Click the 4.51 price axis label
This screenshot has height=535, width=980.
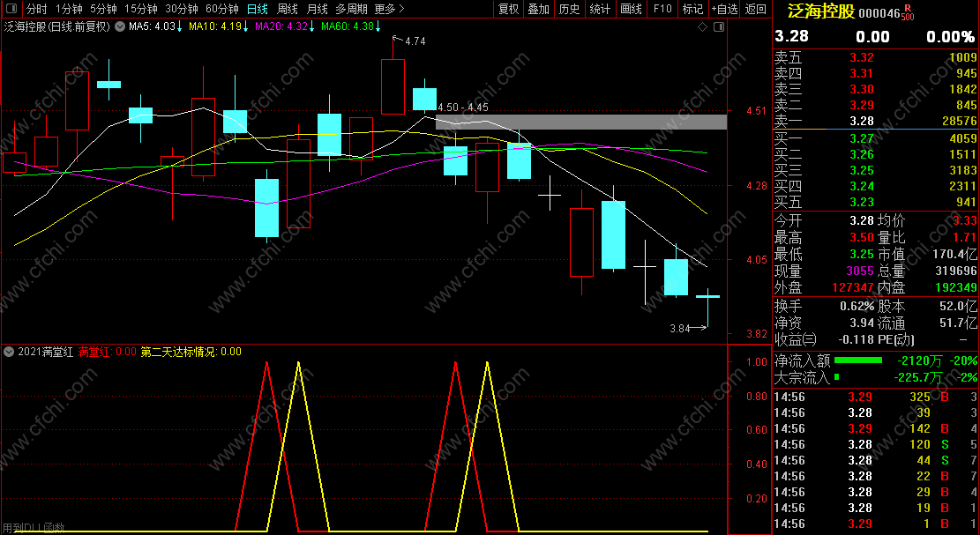756,111
